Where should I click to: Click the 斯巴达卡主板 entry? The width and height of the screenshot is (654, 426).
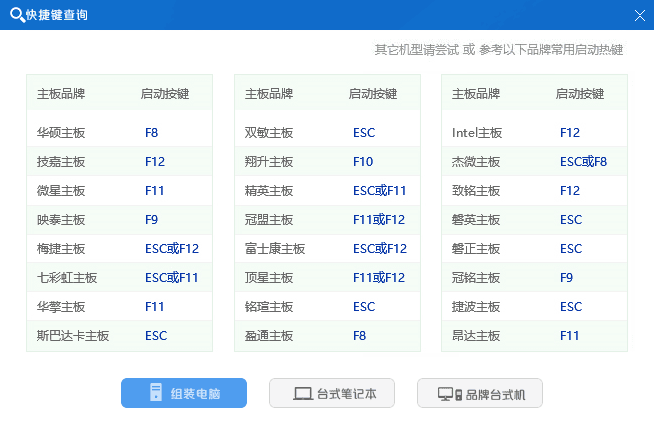pos(119,336)
